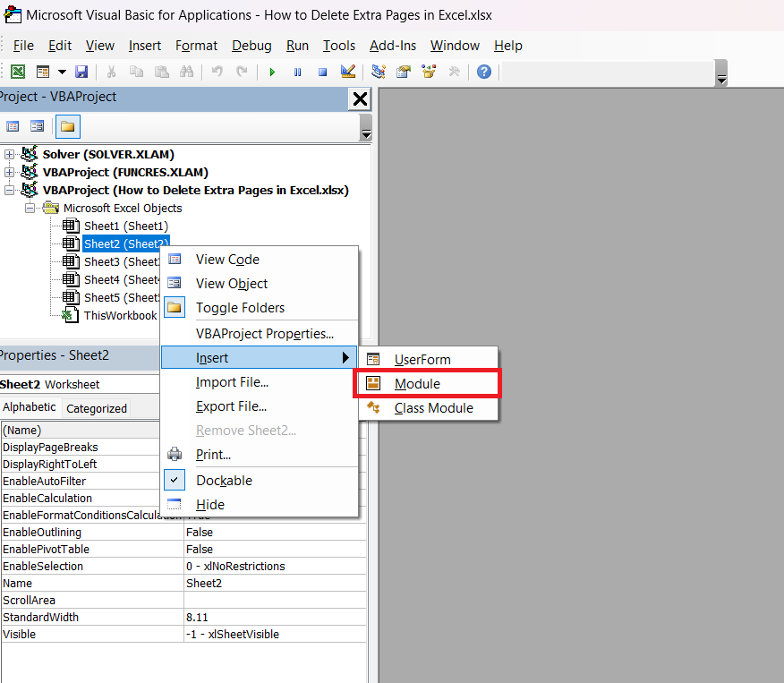Collapse the Microsoft Excel Objects folder

pos(30,208)
